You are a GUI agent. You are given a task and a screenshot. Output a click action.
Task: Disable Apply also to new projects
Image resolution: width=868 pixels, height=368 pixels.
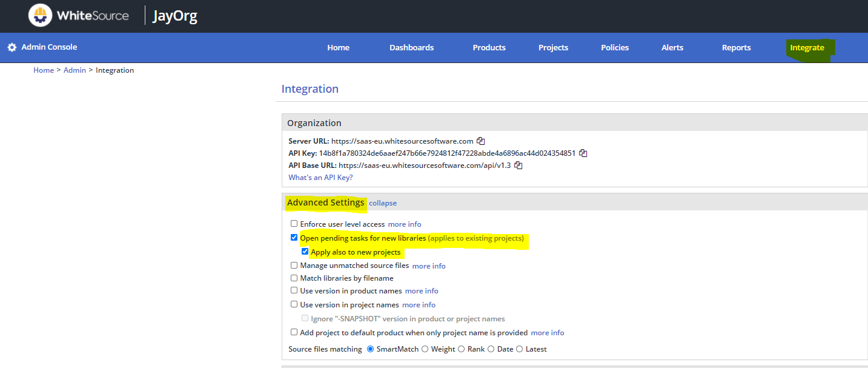tap(305, 251)
